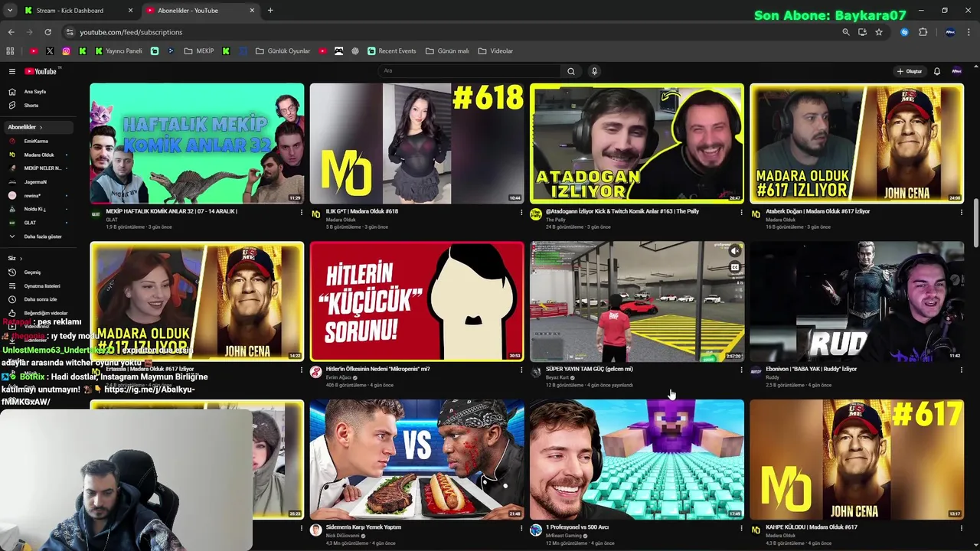The height and width of the screenshot is (551, 980).
Task: Open the X bookmark icon
Action: coord(50,51)
